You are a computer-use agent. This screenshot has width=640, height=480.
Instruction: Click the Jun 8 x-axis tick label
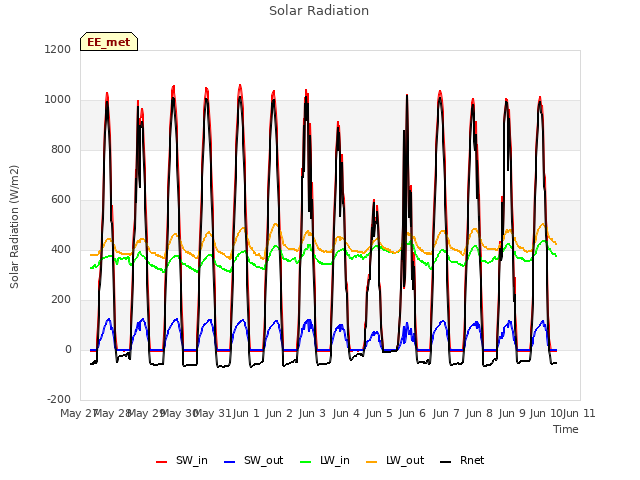[479, 413]
